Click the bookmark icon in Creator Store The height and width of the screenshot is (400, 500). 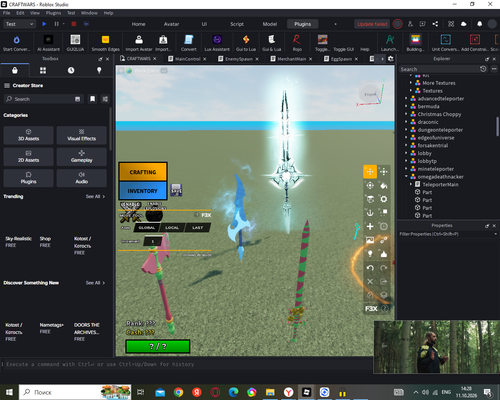93,99
